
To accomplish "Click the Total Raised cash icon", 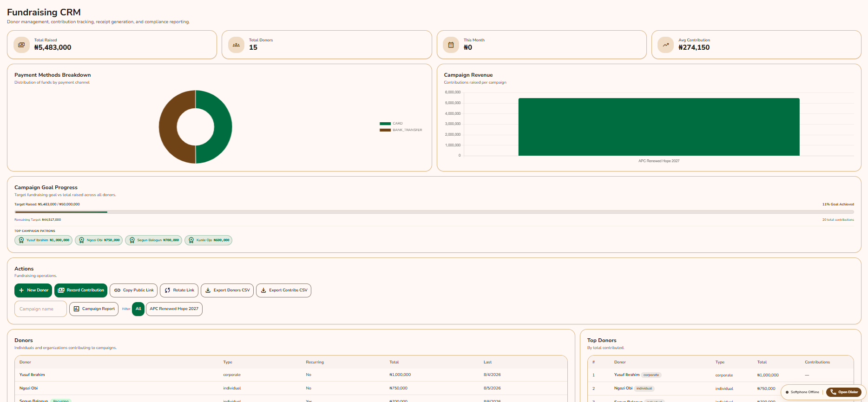I will (21, 45).
